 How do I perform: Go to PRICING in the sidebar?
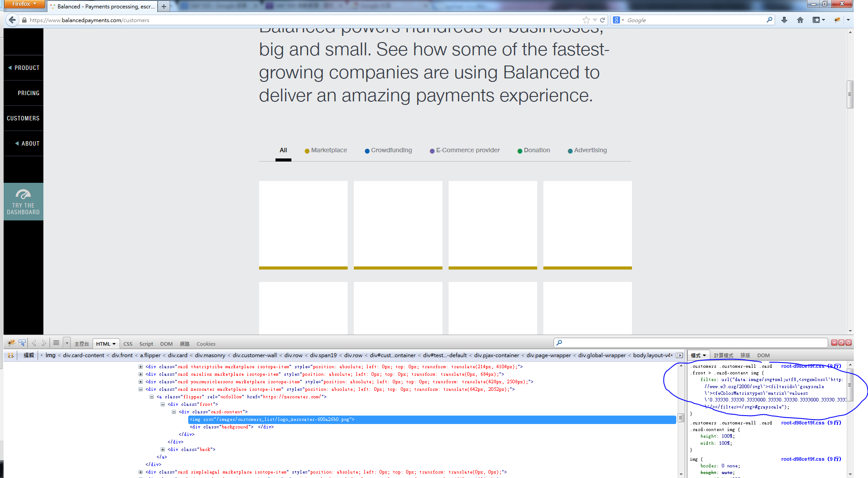(x=23, y=93)
